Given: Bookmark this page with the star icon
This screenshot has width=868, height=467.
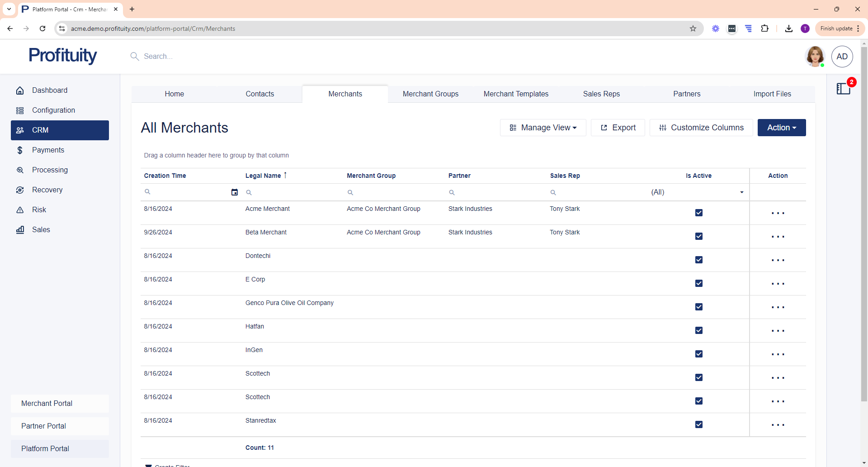Looking at the screenshot, I should coord(693,29).
